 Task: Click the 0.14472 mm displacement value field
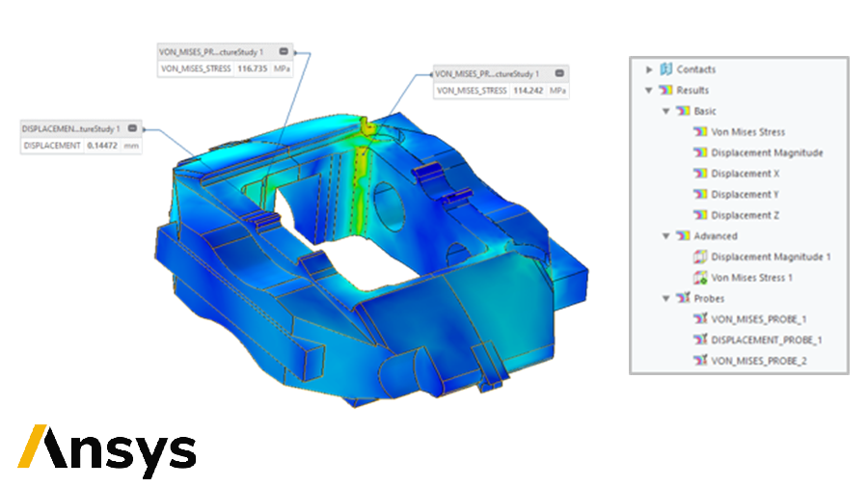[100, 146]
